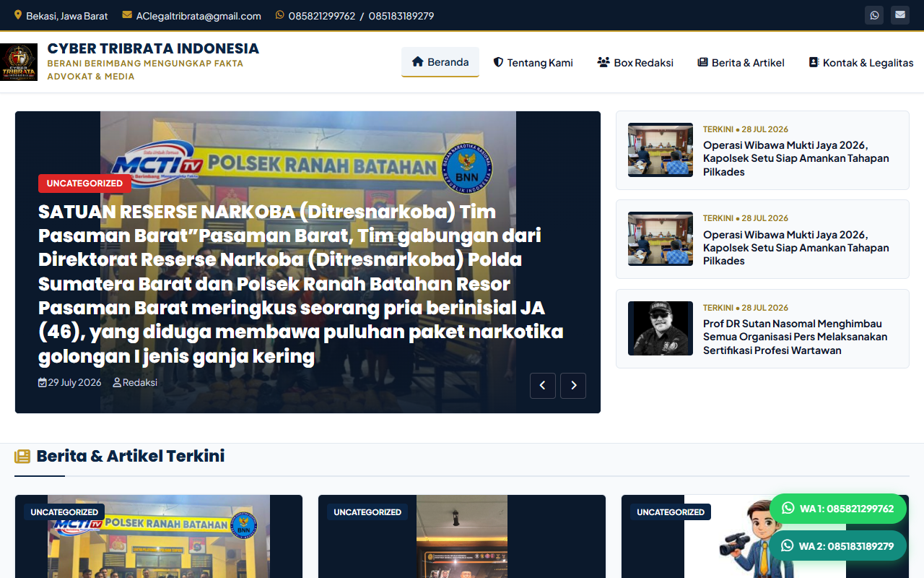The width and height of the screenshot is (924, 578).
Task: Click UNCATEGORIZED badge on Polsek Ranah Batahan card
Action: [x=64, y=512]
